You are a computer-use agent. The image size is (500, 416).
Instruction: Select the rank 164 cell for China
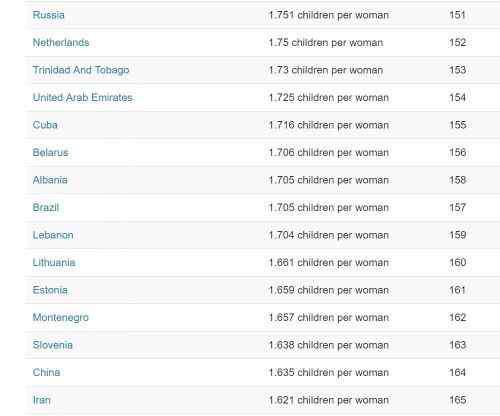457,372
